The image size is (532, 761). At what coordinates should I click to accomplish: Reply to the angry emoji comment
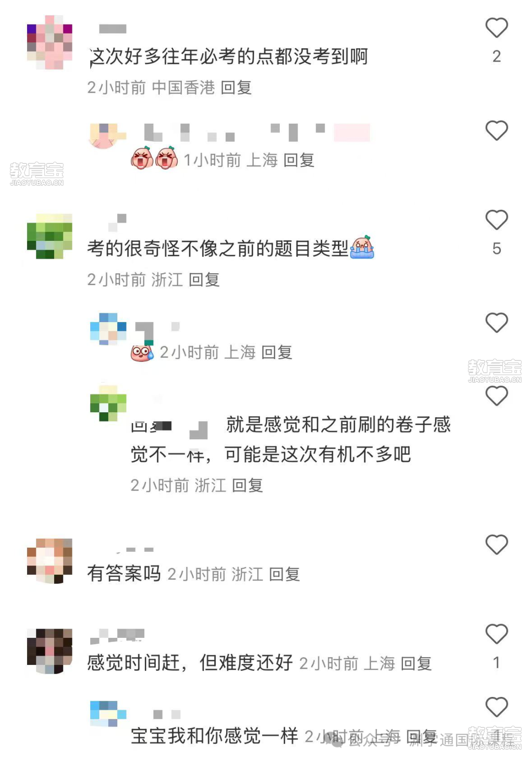tap(299, 160)
